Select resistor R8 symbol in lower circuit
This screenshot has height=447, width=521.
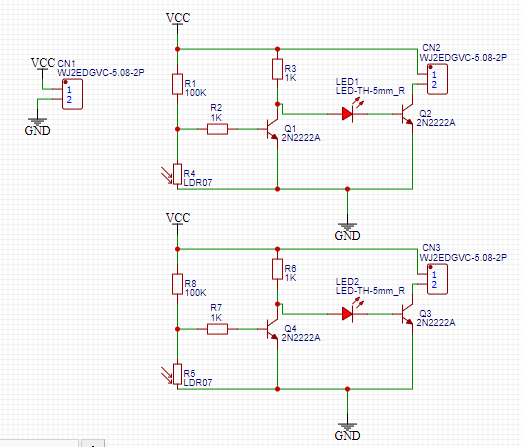point(177,284)
